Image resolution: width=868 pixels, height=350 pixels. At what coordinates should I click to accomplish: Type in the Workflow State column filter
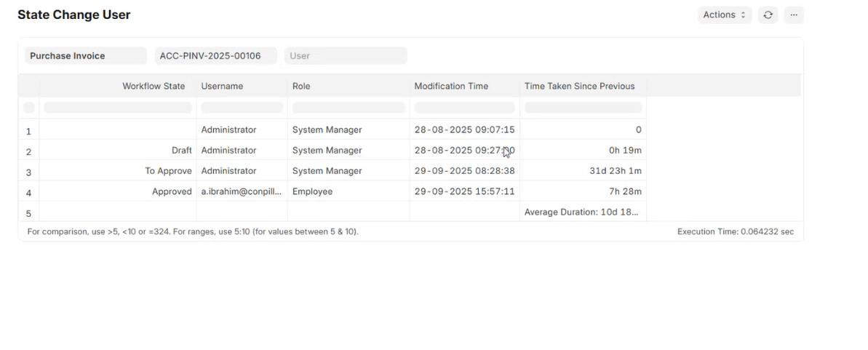tap(118, 108)
